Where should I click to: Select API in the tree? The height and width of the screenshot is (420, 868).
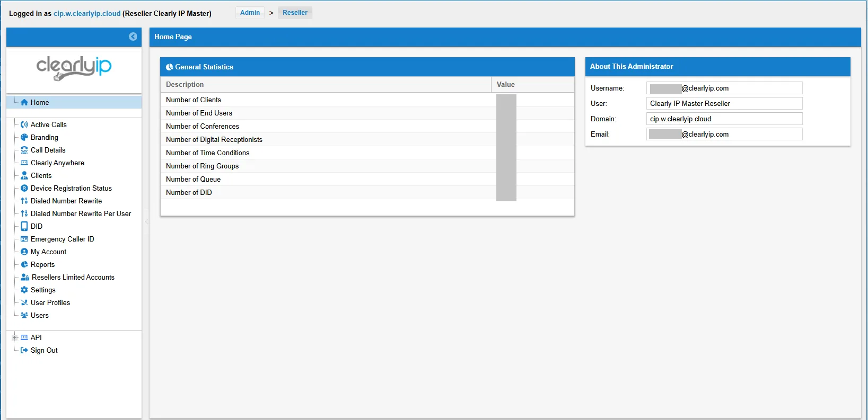point(36,337)
